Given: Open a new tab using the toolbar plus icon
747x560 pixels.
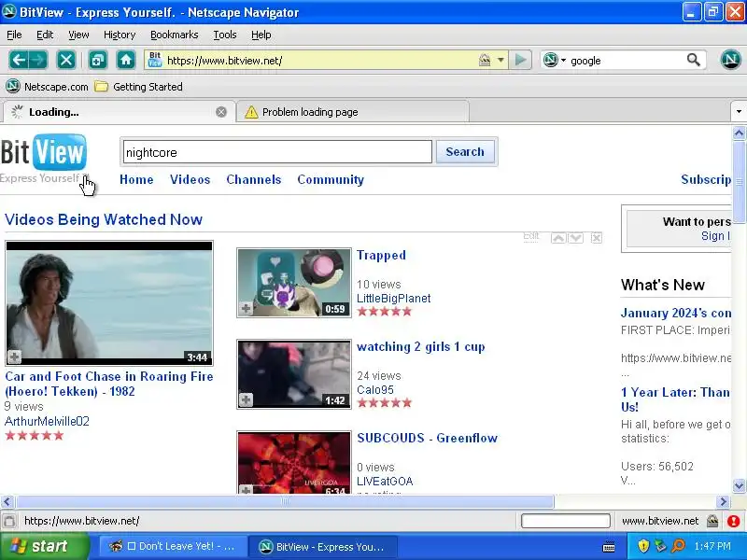Looking at the screenshot, I should click(98, 60).
